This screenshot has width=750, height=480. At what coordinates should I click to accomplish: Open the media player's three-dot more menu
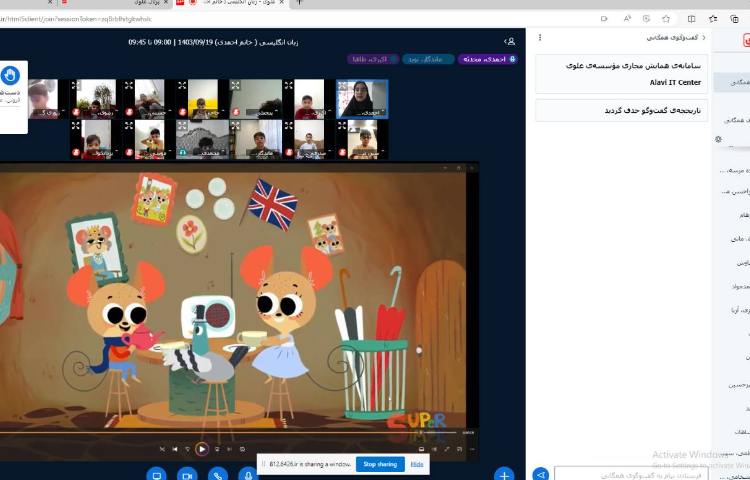(472, 449)
